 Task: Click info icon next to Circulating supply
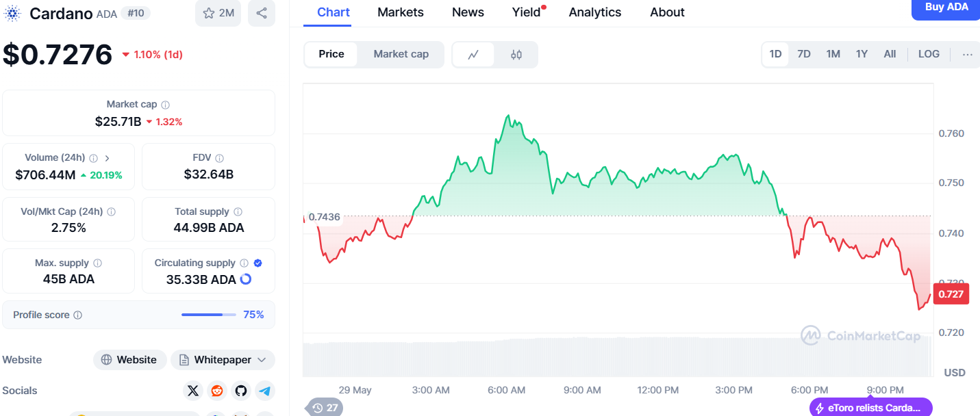[x=244, y=263]
